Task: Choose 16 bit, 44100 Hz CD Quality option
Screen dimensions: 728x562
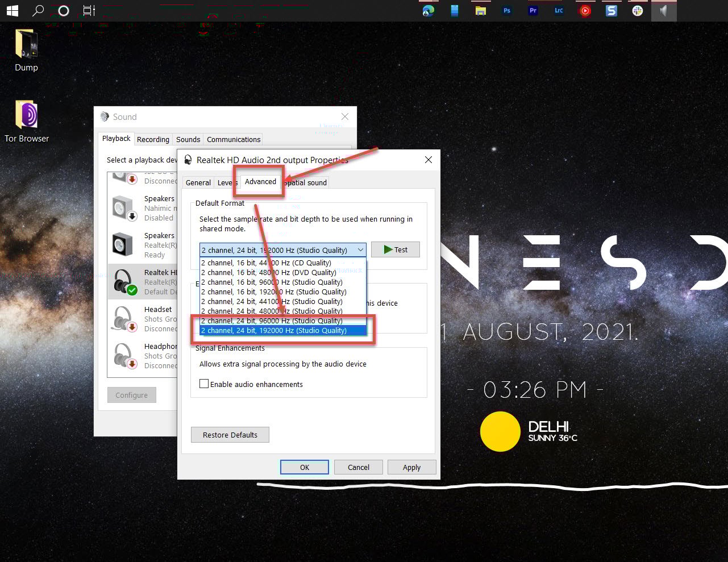Action: coord(283,263)
